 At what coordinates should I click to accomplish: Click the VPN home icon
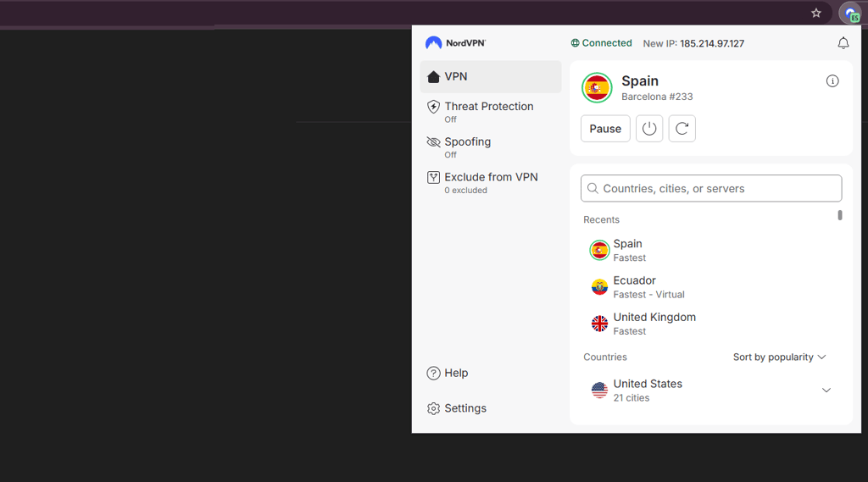433,77
